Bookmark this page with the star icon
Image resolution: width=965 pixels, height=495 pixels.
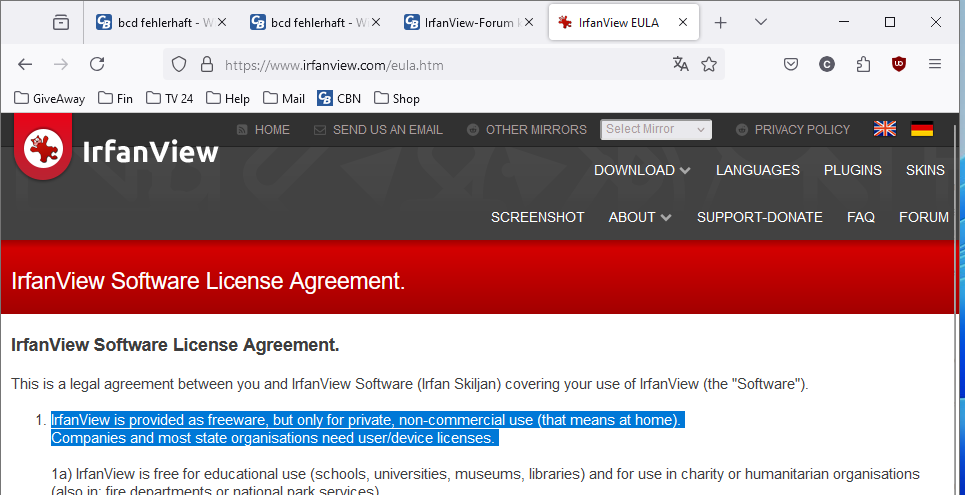coord(709,64)
